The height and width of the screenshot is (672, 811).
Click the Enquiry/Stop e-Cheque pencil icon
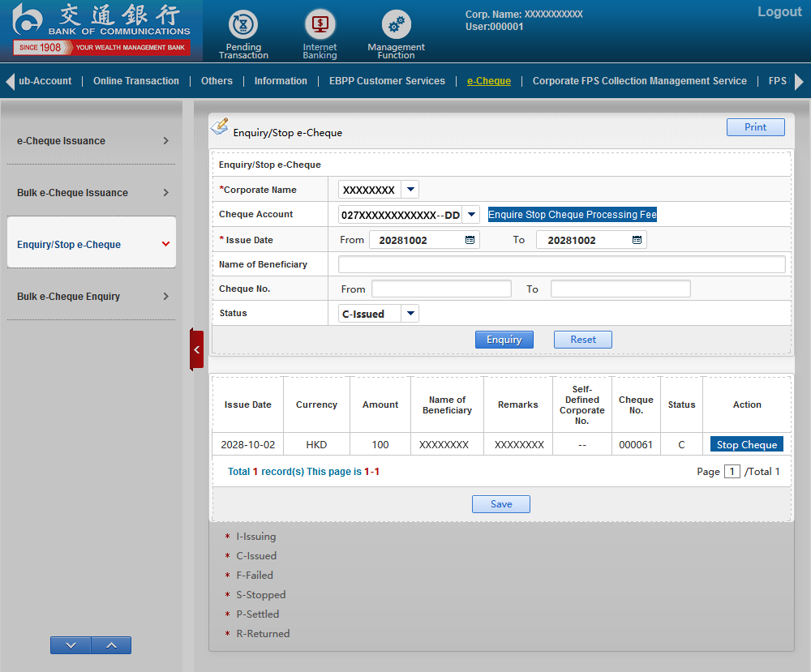click(x=220, y=126)
